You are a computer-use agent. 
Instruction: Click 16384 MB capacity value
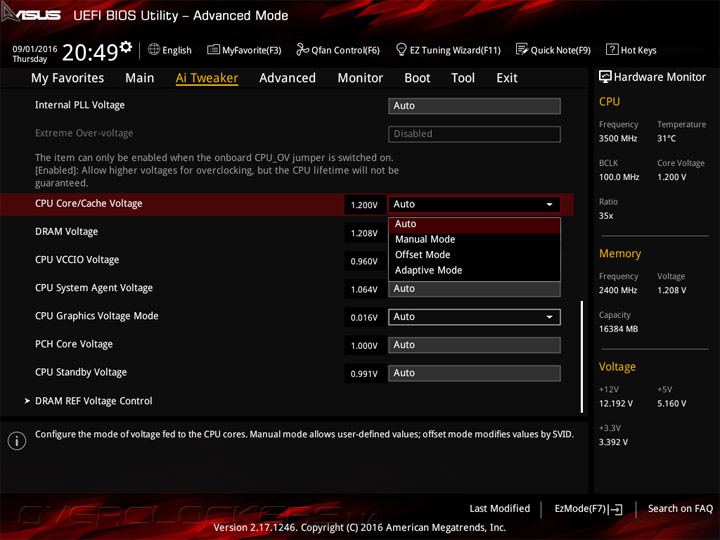tap(618, 329)
